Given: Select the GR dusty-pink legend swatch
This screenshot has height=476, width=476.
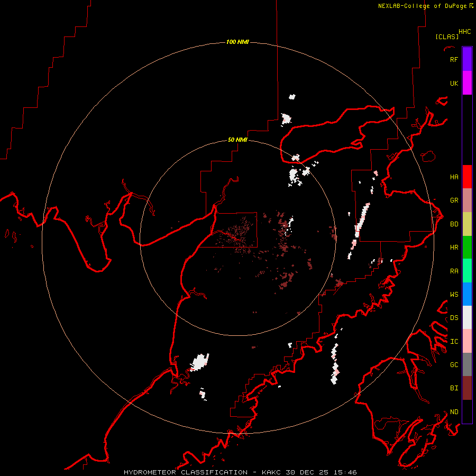Looking at the screenshot, I should [x=467, y=200].
